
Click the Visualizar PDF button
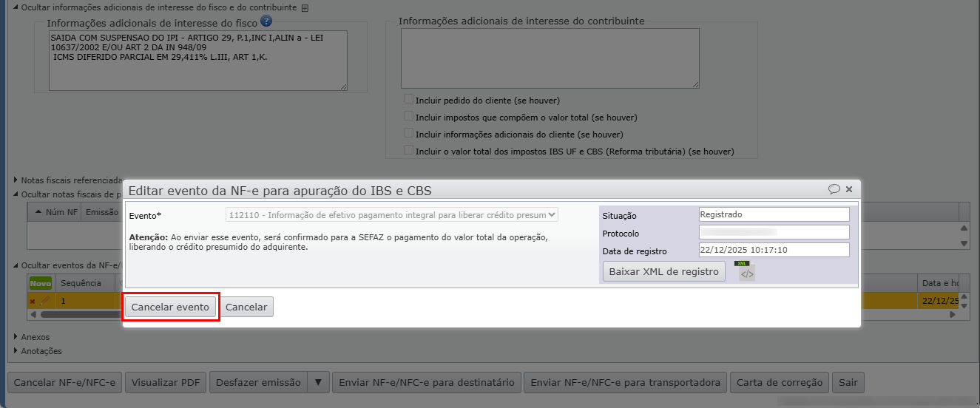166,382
